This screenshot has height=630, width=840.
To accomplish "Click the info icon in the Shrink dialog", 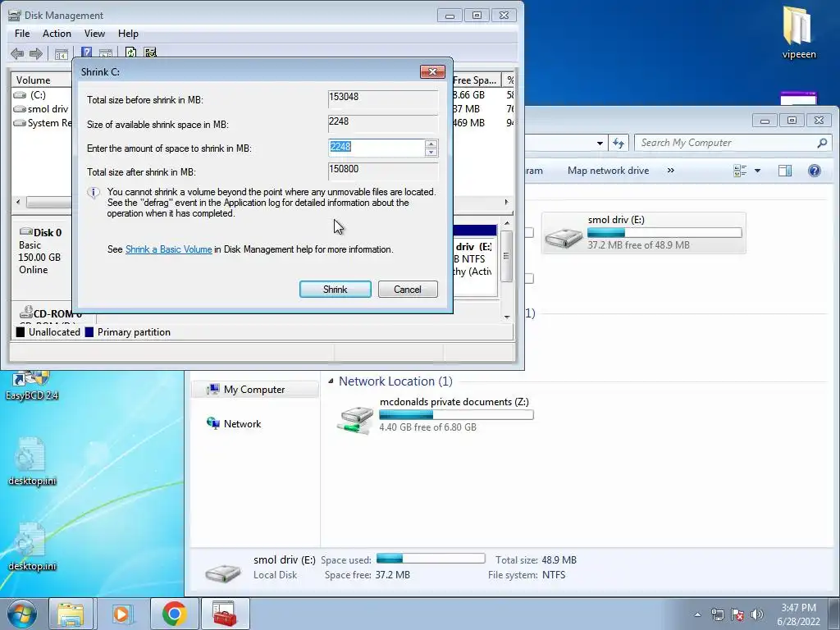I will [x=94, y=193].
